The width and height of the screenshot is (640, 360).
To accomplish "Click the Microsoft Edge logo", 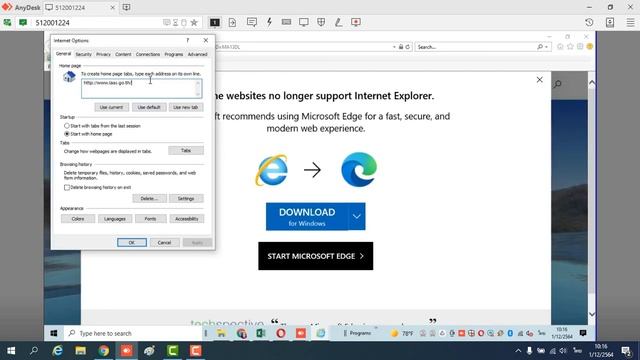I will coord(359,170).
